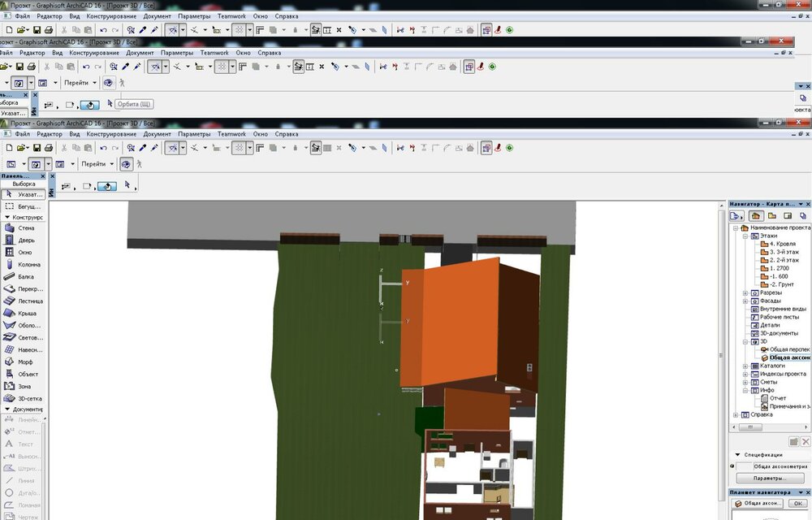Click the Save icon in the middle window toolbar
This screenshot has width=812, height=520.
19,67
